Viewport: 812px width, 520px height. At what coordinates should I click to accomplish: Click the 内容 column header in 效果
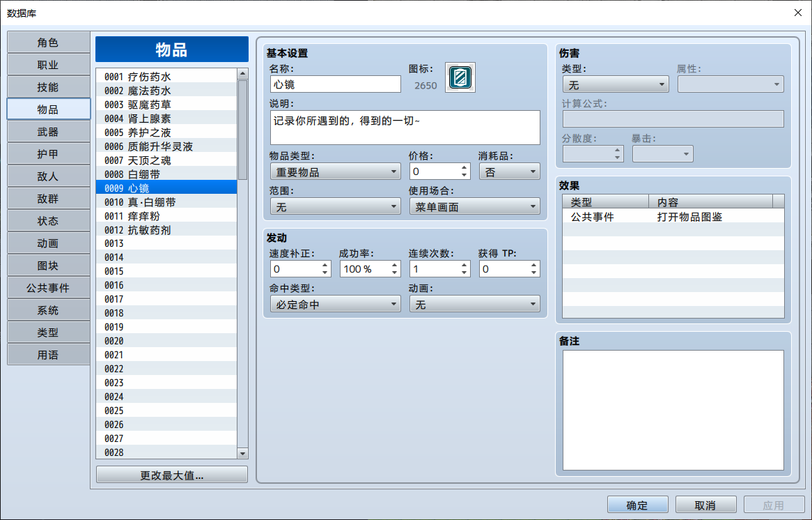710,201
